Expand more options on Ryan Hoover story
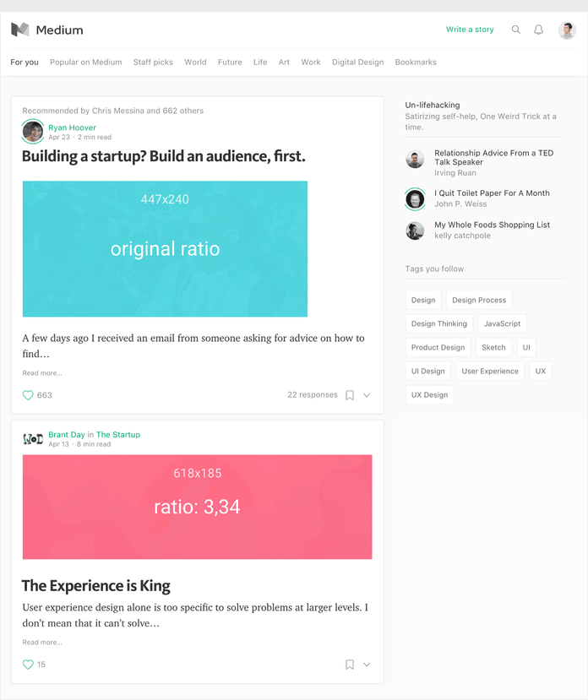The image size is (588, 700). coord(367,395)
